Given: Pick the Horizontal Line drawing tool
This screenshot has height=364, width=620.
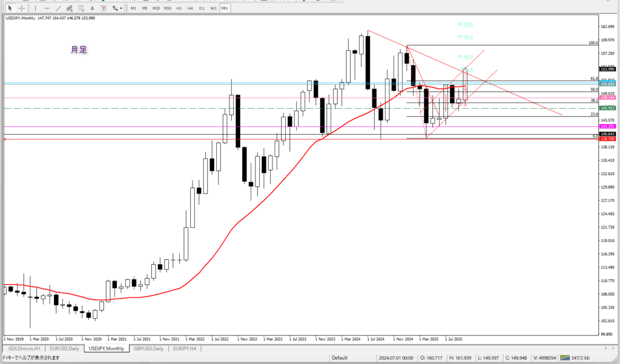Looking at the screenshot, I should [x=47, y=8].
